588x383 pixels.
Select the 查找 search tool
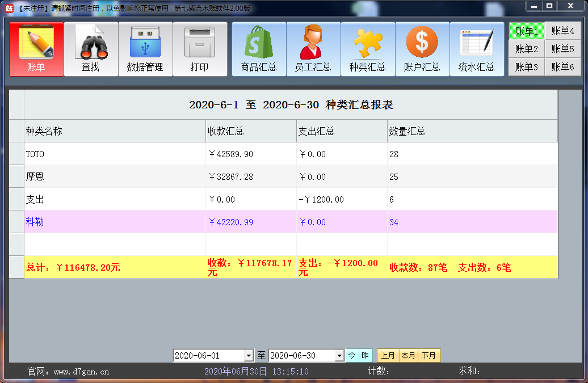pyautogui.click(x=90, y=49)
